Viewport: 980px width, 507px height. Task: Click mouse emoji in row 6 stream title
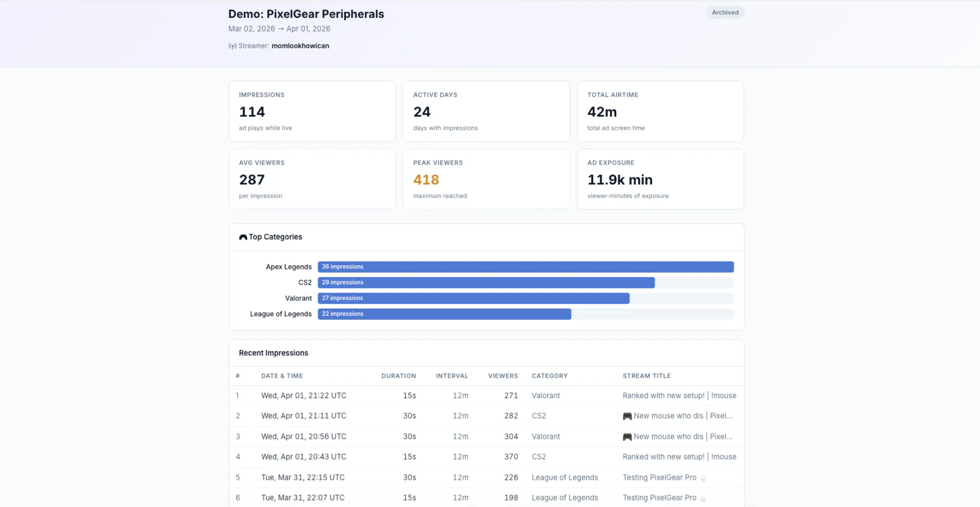pos(703,498)
